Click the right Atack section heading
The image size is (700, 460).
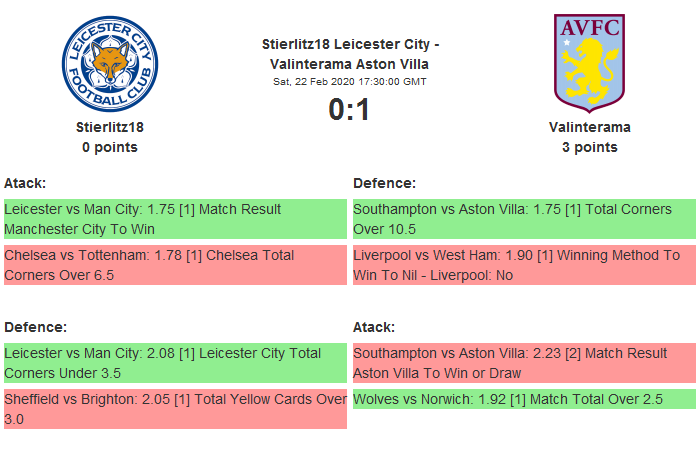(x=374, y=327)
